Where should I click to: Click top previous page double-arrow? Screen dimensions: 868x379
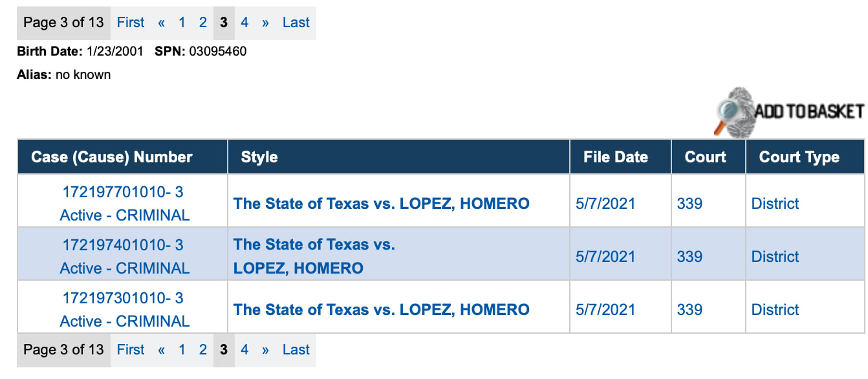pyautogui.click(x=161, y=23)
